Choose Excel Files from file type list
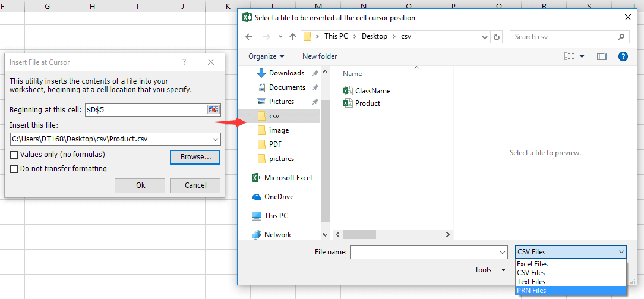 571,264
